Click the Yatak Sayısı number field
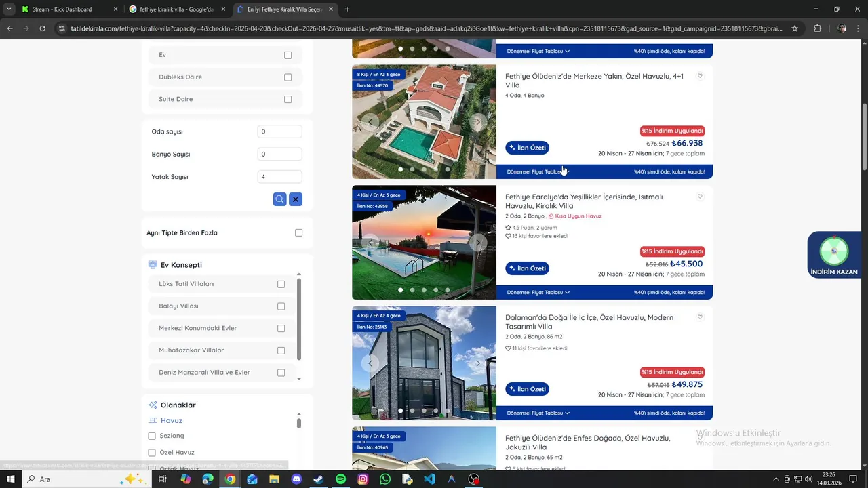The image size is (868, 488). pyautogui.click(x=279, y=177)
